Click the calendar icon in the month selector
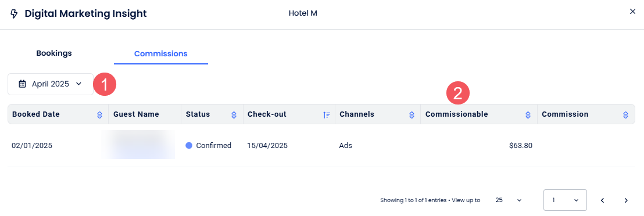Image resolution: width=644 pixels, height=216 pixels. [x=23, y=84]
